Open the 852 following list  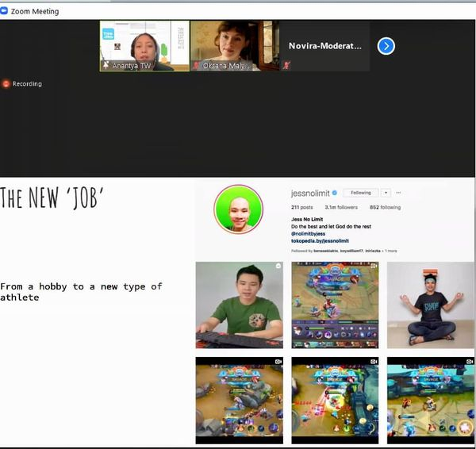[383, 207]
